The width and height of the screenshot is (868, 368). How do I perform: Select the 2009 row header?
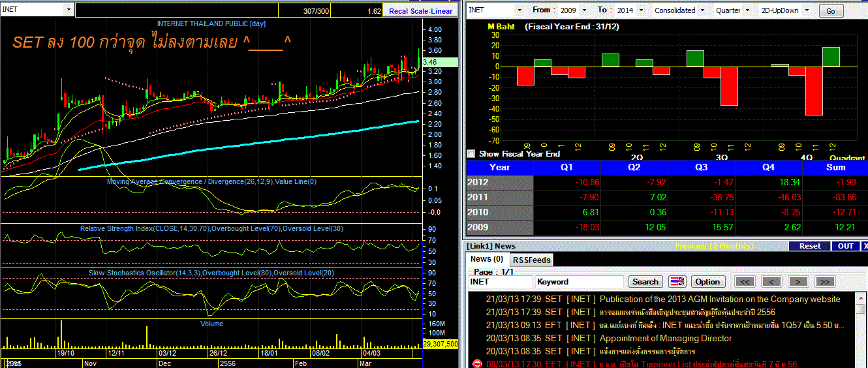(x=499, y=227)
